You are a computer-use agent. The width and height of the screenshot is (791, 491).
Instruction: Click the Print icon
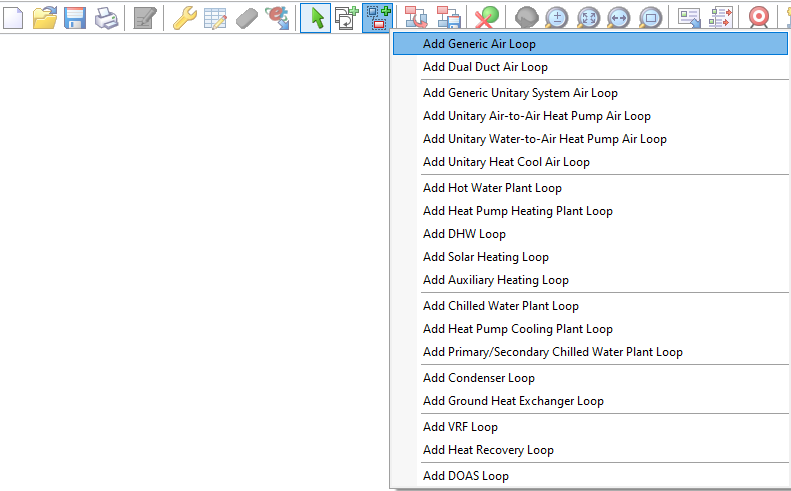(x=104, y=17)
